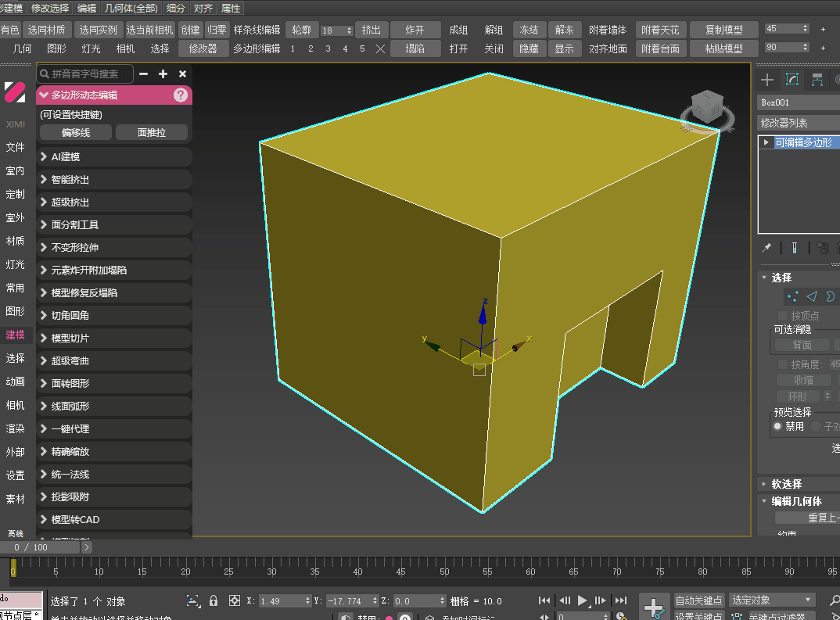Select the 禁用 radio button
This screenshot has width=840, height=620.
[x=777, y=427]
